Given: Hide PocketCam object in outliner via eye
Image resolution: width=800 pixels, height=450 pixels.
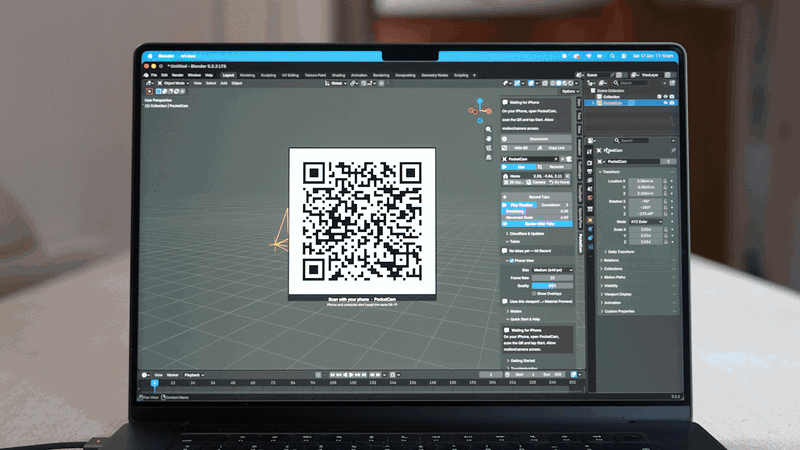Looking at the screenshot, I should [665, 103].
